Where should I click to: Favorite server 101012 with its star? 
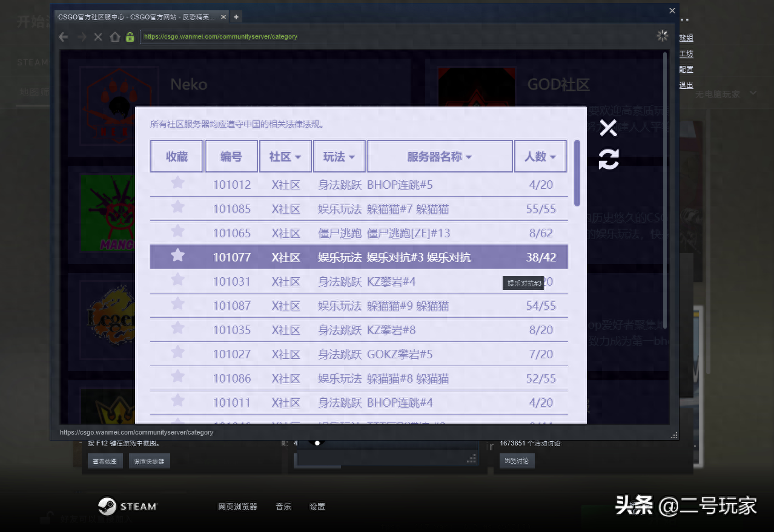click(177, 183)
